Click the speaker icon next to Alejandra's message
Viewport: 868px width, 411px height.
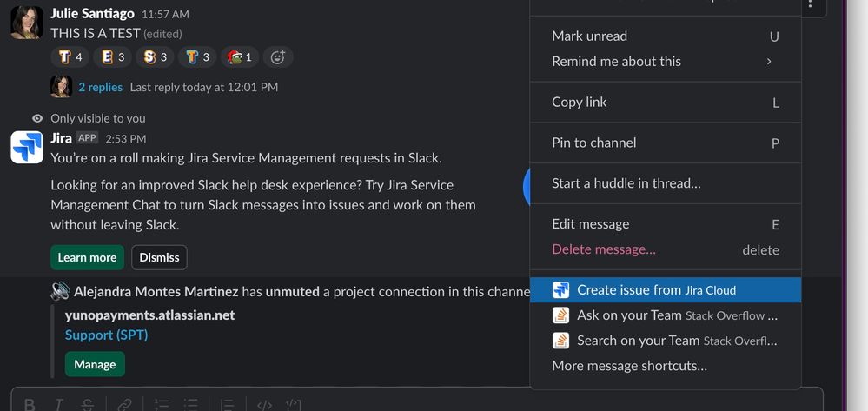60,291
